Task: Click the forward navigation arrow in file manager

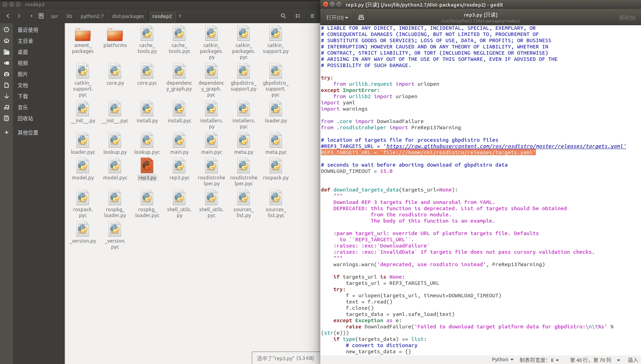Action: [x=19, y=16]
